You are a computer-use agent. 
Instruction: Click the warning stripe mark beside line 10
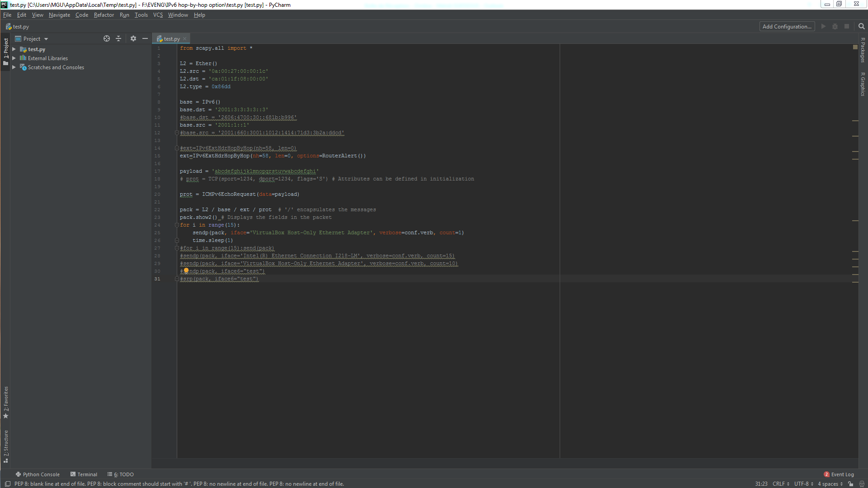point(855,121)
